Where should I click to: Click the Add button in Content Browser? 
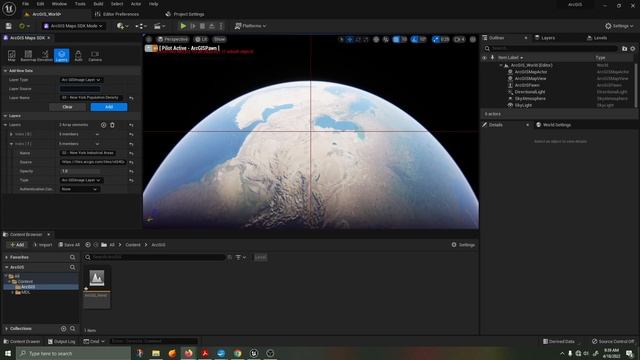pyautogui.click(x=17, y=245)
